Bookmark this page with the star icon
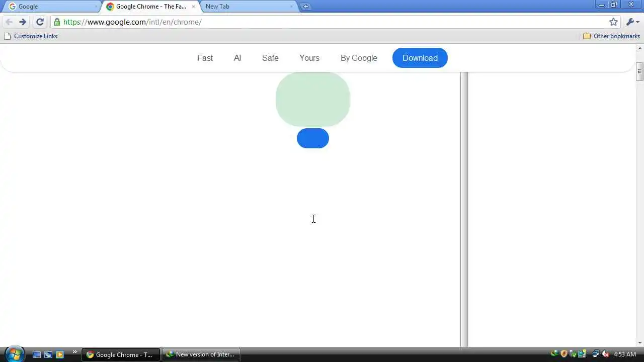The width and height of the screenshot is (644, 362). pyautogui.click(x=613, y=22)
